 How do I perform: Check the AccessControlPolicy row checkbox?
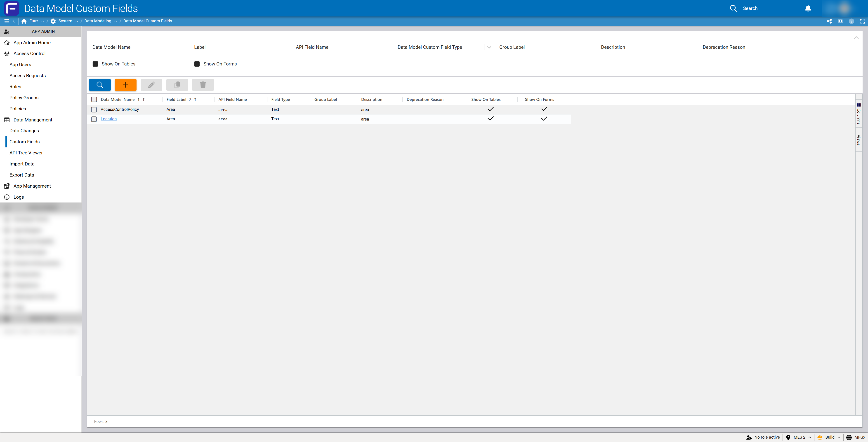94,109
